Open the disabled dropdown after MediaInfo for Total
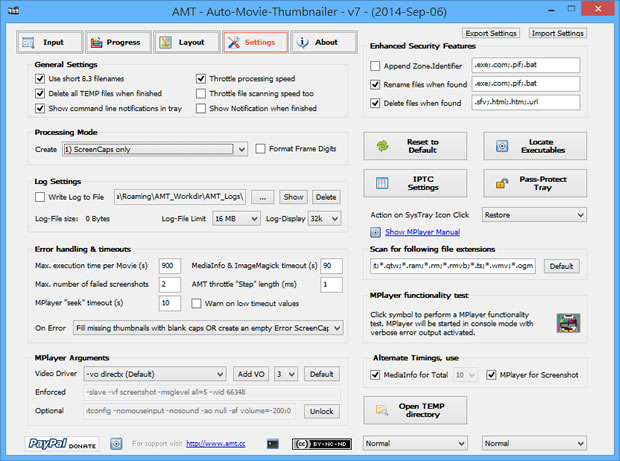Screen dimensions: 620x461 pos(465,374)
